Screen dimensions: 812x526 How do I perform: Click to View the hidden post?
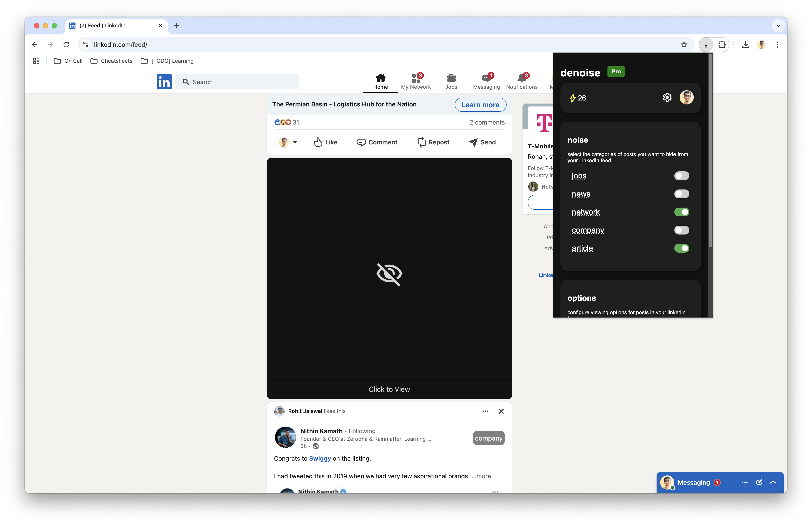(x=389, y=389)
